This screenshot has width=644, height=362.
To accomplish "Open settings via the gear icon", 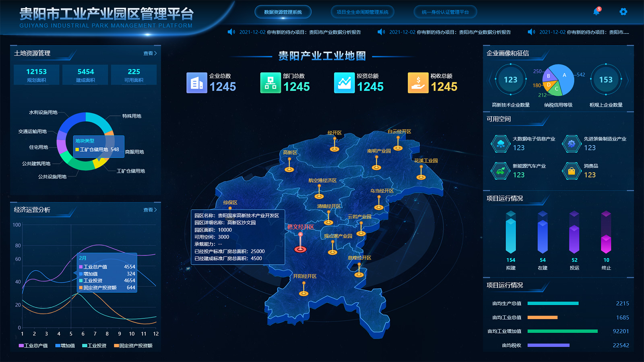I will 623,12.
